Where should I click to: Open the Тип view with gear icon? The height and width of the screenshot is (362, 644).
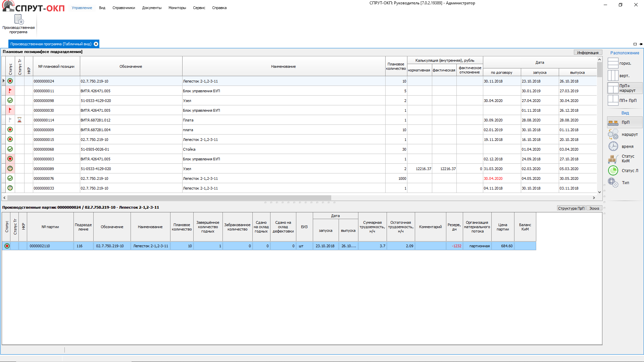(613, 183)
